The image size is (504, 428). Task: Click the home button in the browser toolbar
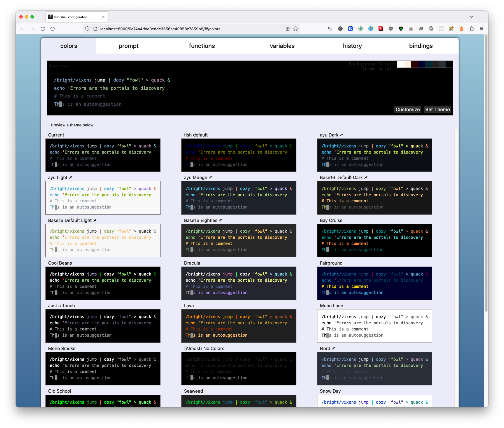[x=52, y=29]
